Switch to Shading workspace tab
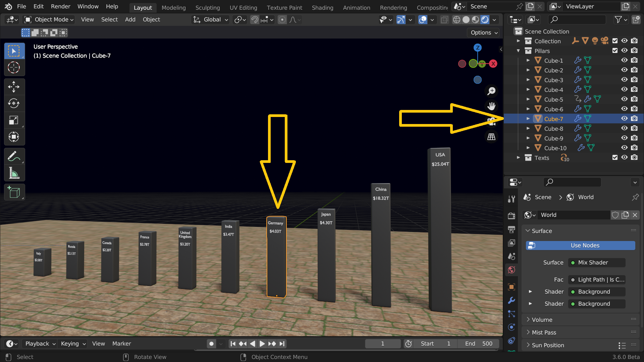This screenshot has width=644, height=362. (322, 7)
